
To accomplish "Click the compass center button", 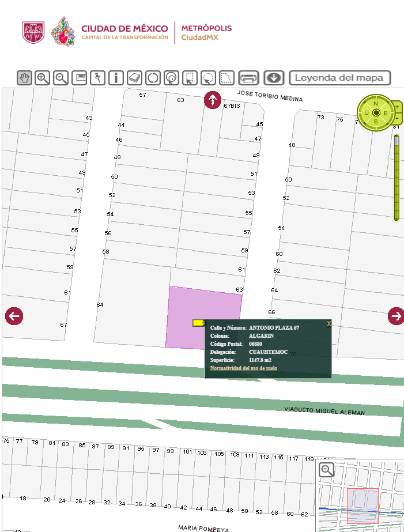I will 376,112.
